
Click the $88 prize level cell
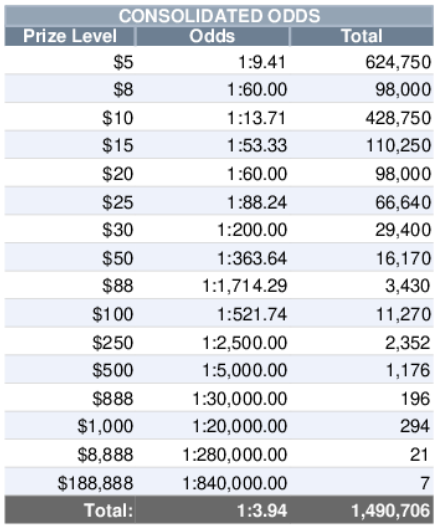(x=70, y=286)
